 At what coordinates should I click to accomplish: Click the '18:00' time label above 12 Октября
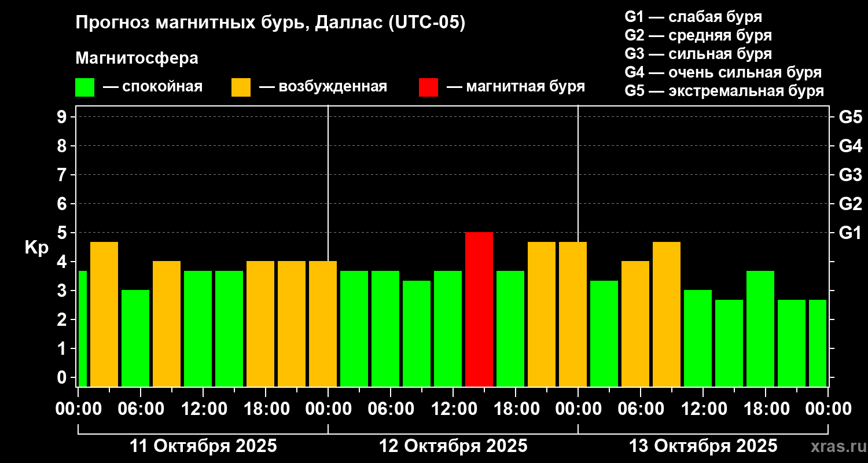516,409
